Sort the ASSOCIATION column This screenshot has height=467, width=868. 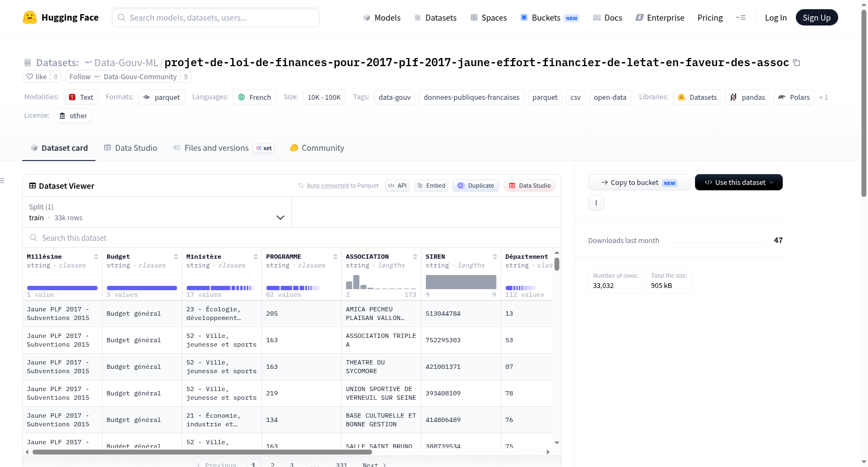click(x=415, y=257)
